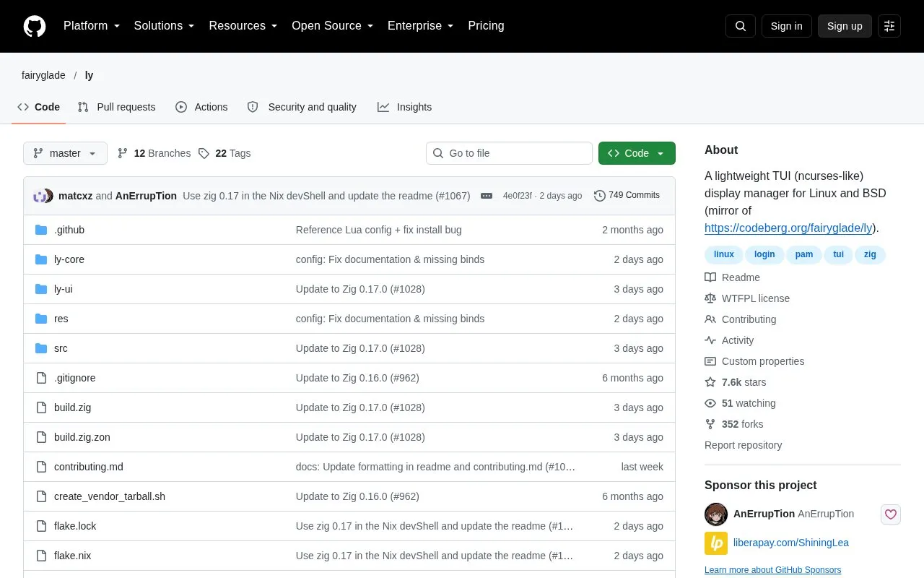Viewport: 924px width, 578px height.
Task: Click the GitHub logo icon
Action: 35,26
